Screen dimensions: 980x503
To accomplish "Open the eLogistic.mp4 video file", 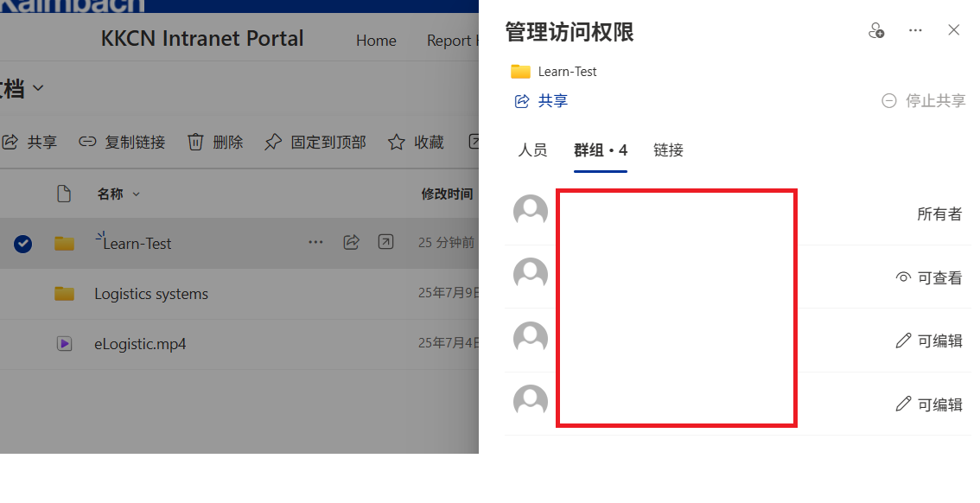I will [140, 344].
